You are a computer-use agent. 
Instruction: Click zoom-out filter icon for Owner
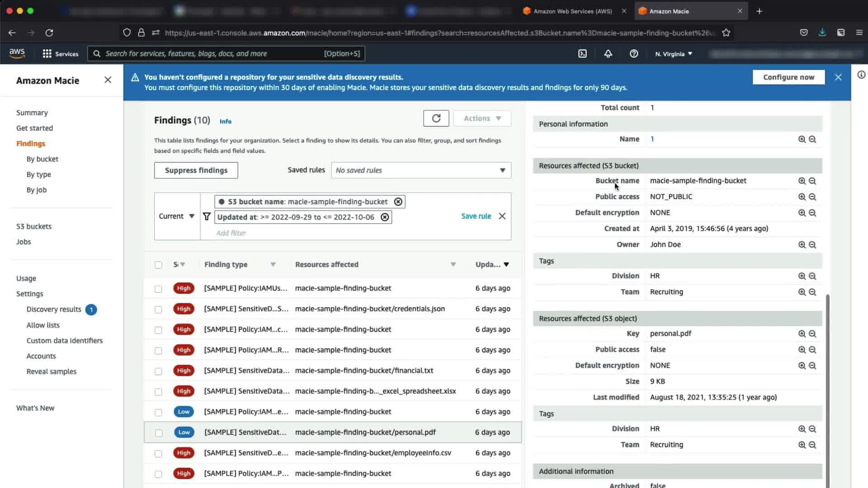click(812, 244)
